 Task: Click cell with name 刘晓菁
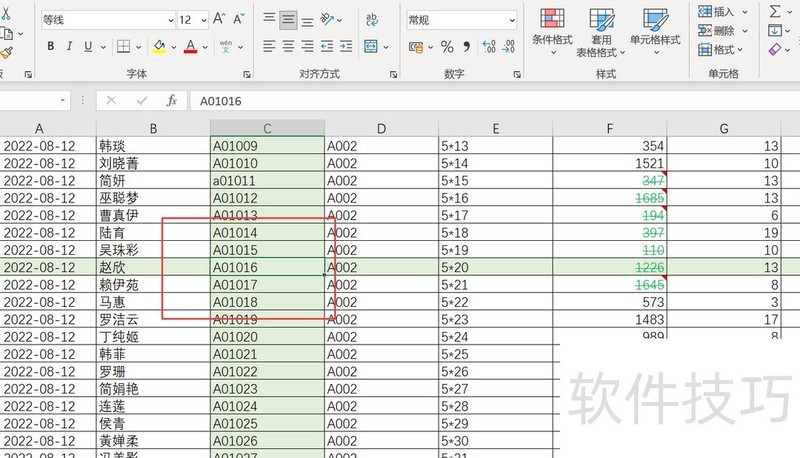click(x=153, y=163)
